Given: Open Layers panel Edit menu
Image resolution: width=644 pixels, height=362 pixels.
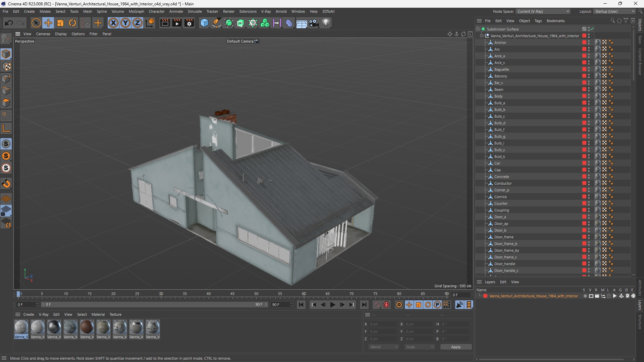Looking at the screenshot, I should point(503,282).
